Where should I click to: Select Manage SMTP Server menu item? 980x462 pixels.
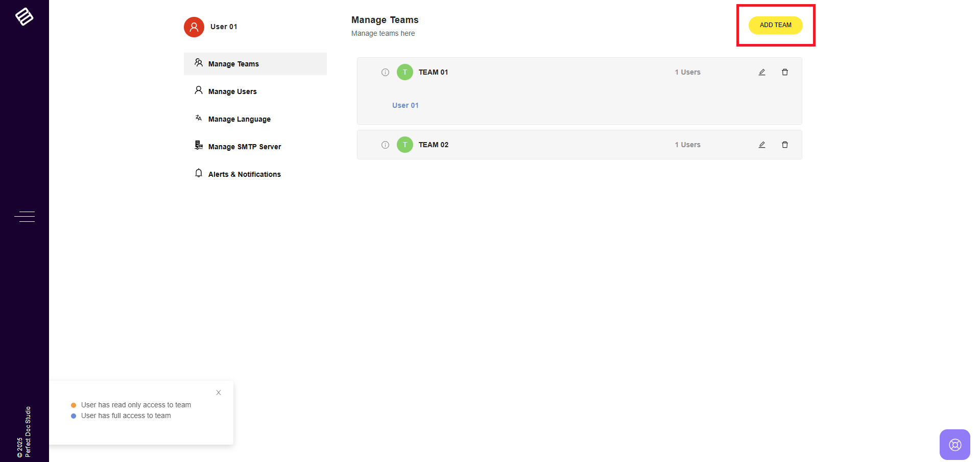[244, 147]
